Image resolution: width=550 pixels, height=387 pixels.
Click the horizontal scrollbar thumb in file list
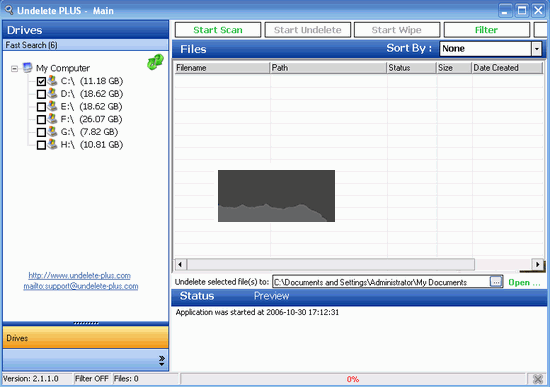[x=331, y=264]
